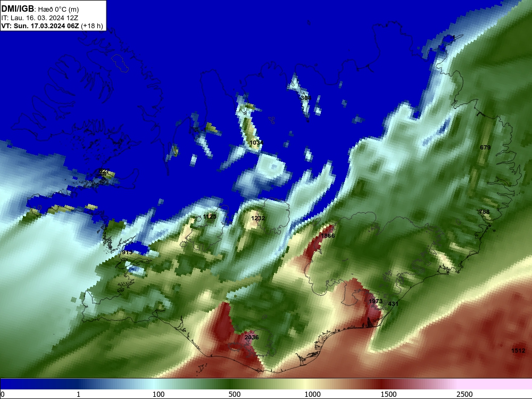532x399 pixels.
Task: Click the 2500 label on the legend
Action: click(x=464, y=394)
